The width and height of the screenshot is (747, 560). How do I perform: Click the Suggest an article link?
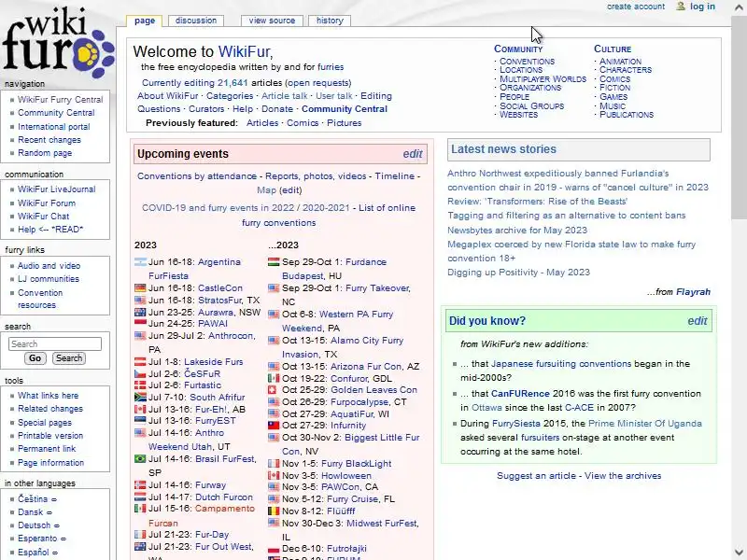[x=536, y=476]
